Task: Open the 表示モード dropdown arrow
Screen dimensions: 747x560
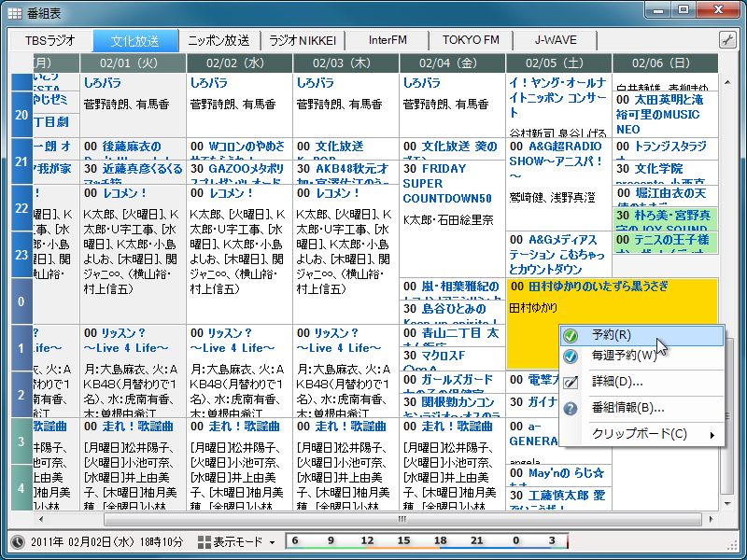Action: pyautogui.click(x=272, y=542)
